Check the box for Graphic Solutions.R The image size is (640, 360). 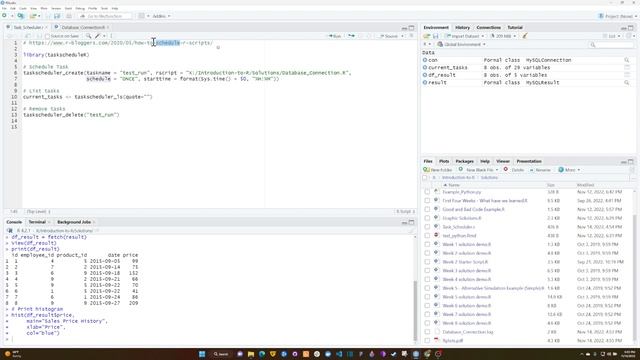tap(427, 218)
